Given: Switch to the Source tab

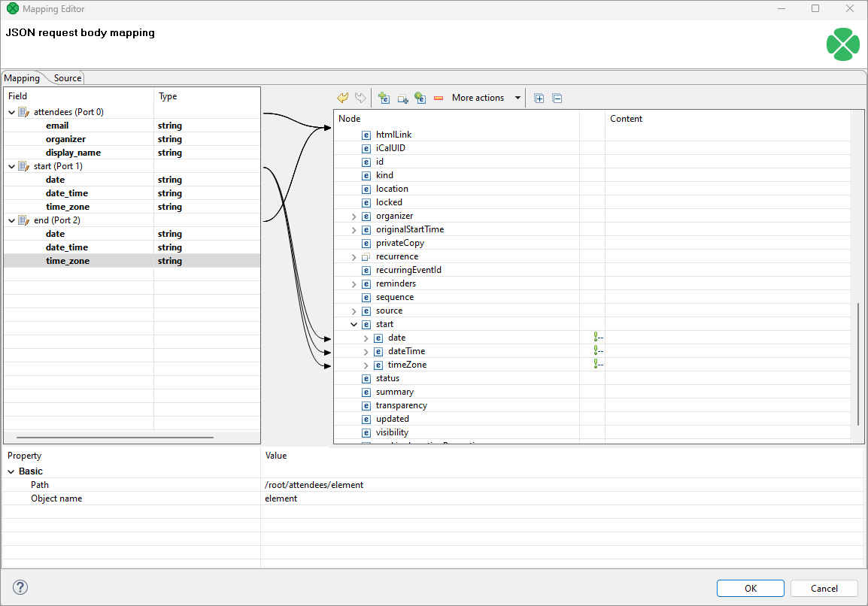Looking at the screenshot, I should click(67, 77).
